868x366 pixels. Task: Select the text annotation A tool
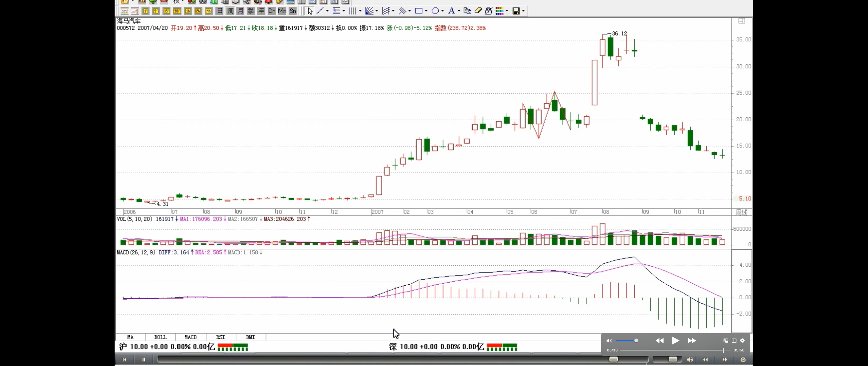coord(451,11)
